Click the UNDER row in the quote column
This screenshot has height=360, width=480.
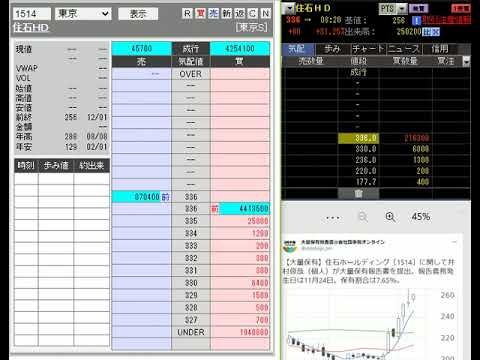pos(191,332)
